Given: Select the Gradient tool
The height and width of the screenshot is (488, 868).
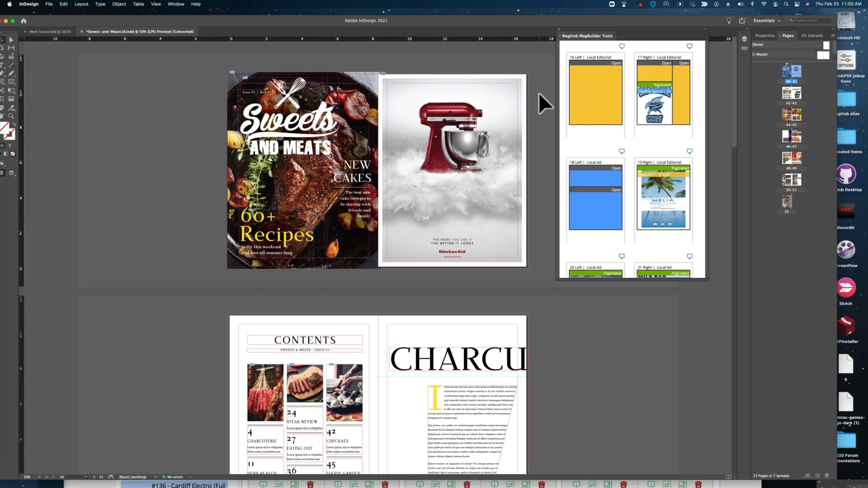Looking at the screenshot, I should [3, 98].
